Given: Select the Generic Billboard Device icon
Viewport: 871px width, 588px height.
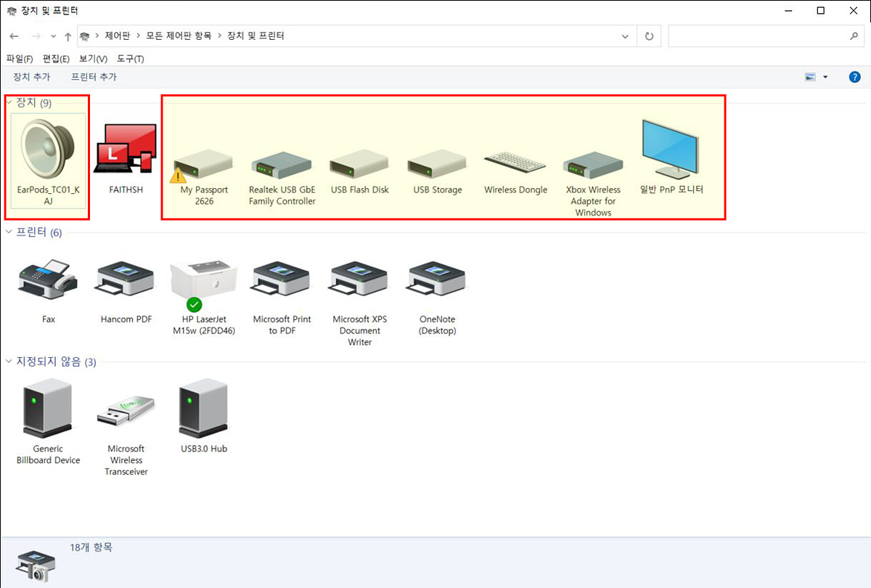Looking at the screenshot, I should tap(48, 409).
